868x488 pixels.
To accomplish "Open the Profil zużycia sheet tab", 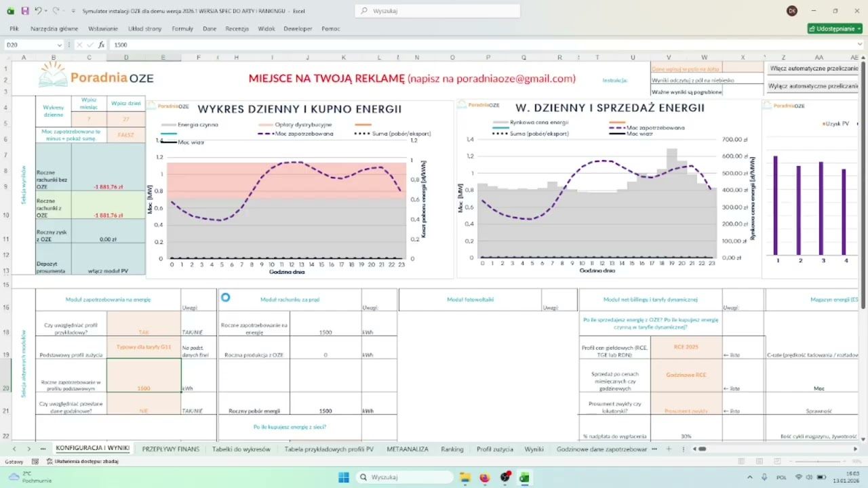I will 495,449.
